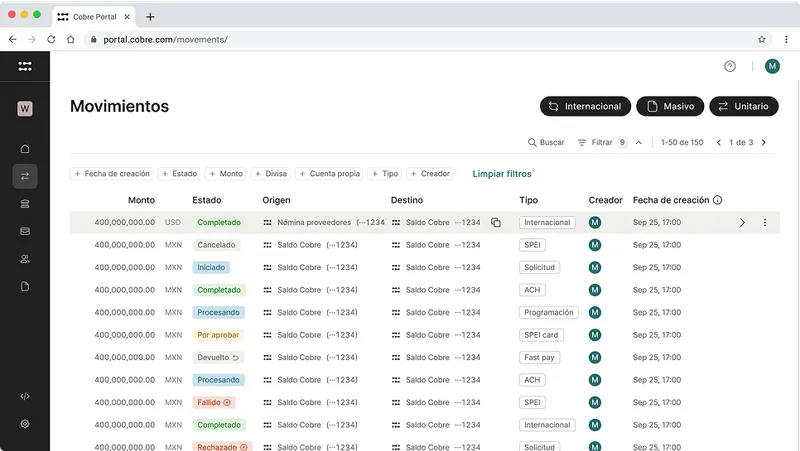Click the Programación type tag
Image resolution: width=800 pixels, height=451 pixels.
[548, 312]
